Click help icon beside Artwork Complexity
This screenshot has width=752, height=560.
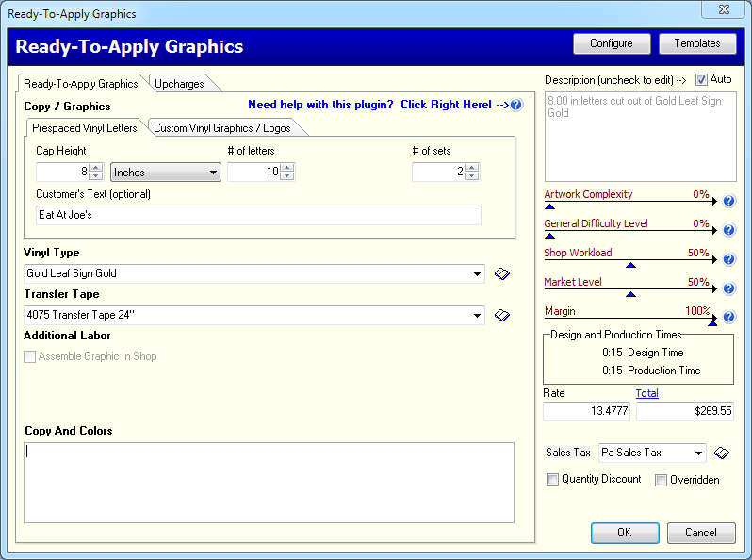728,201
